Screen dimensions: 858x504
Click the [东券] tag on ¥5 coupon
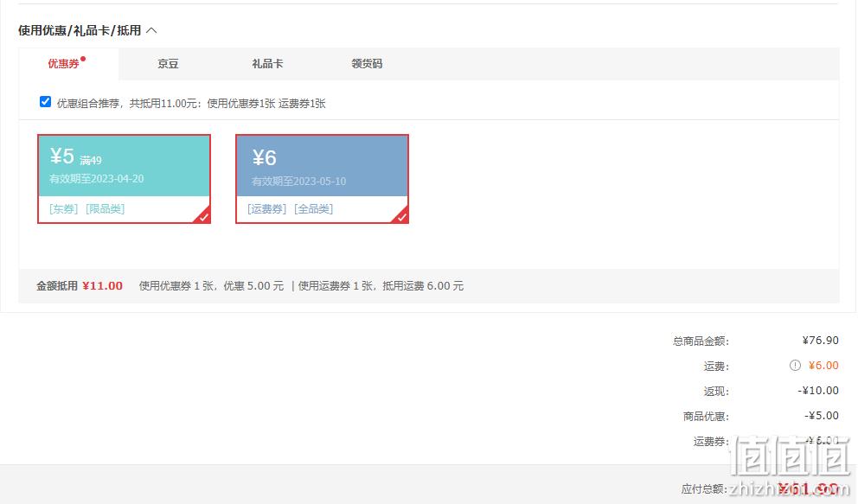(x=63, y=209)
